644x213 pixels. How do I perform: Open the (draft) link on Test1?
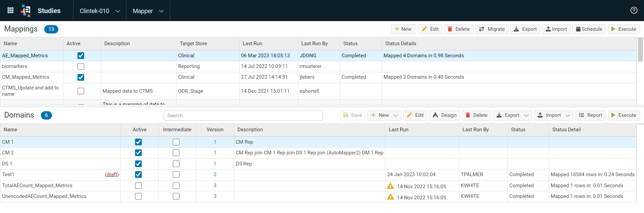[112, 174]
